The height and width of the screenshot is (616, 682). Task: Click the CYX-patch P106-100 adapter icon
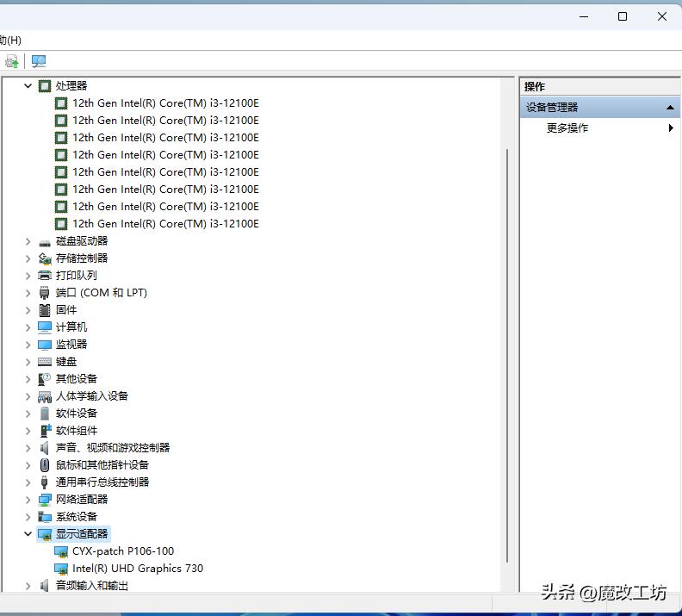pos(61,551)
